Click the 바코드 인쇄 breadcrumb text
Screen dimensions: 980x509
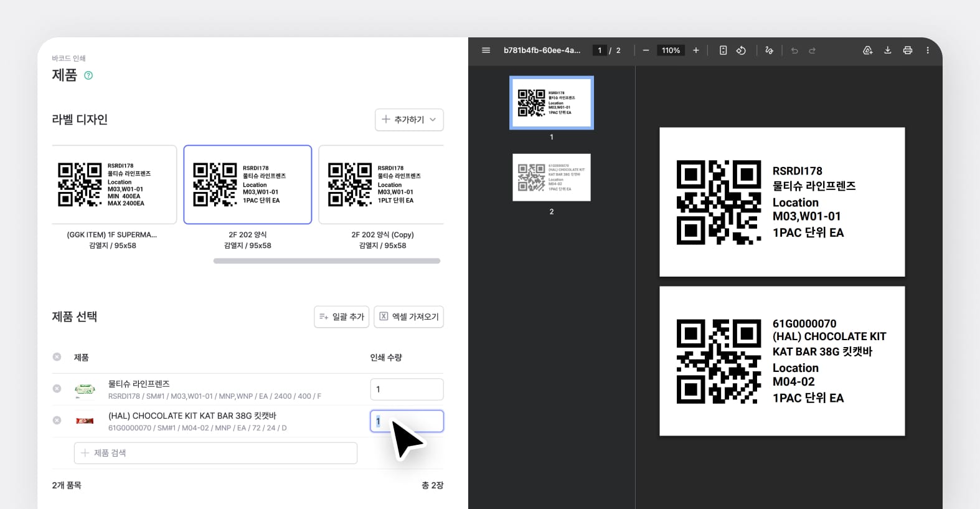68,59
